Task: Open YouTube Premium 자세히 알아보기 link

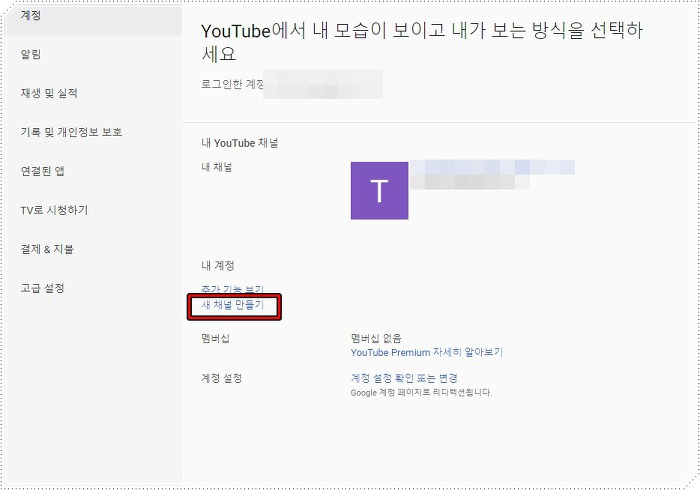Action: [x=427, y=353]
